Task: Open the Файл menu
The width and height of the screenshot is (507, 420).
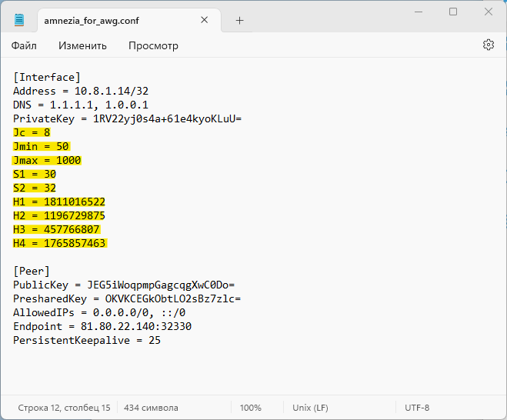Action: click(24, 45)
